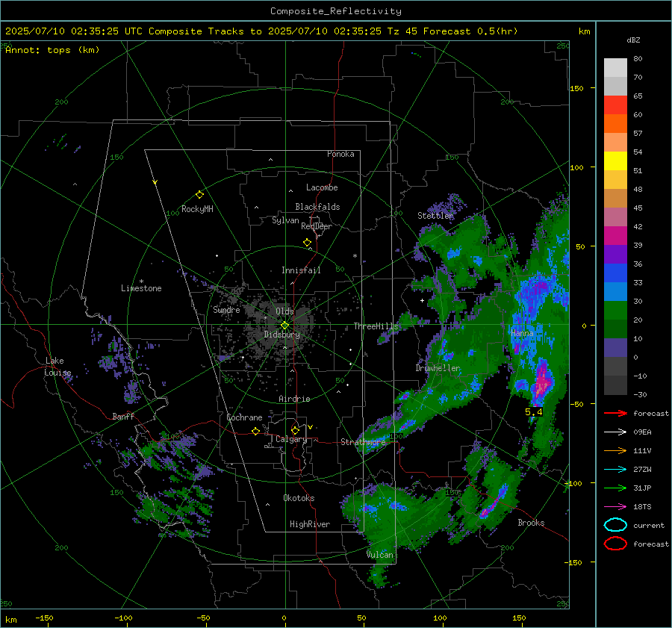Click the Calgary map label
Viewport: 672px width, 628px height.
(x=291, y=439)
